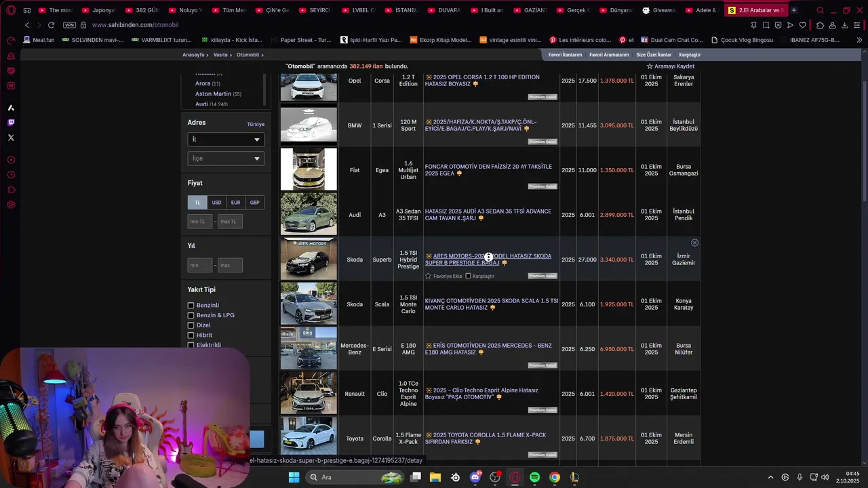
Task: Check the Benzin & LPG checkbox
Action: tap(191, 315)
